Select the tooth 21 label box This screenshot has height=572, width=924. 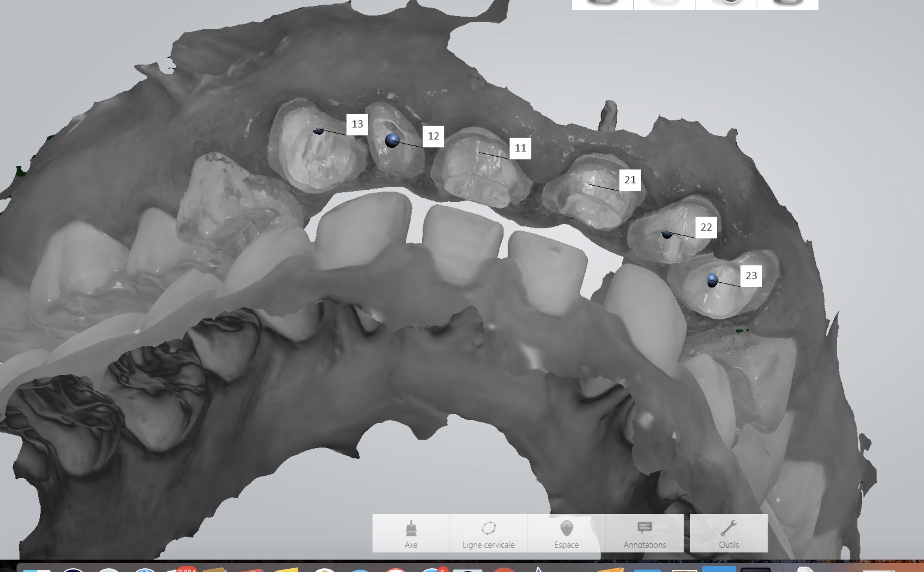click(630, 180)
